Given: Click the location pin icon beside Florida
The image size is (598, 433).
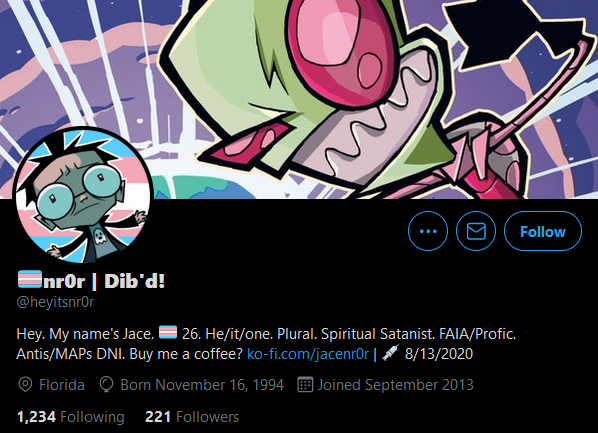Looking at the screenshot, I should tap(25, 385).
